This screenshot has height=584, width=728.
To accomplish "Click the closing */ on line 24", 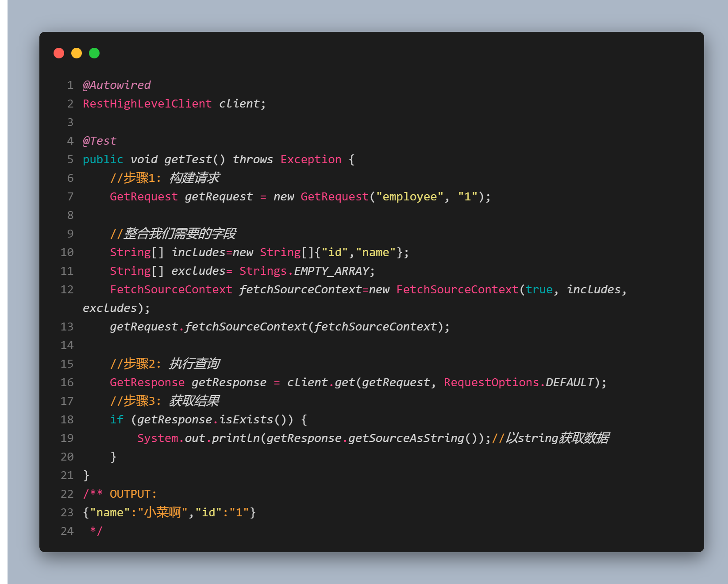I will [96, 531].
